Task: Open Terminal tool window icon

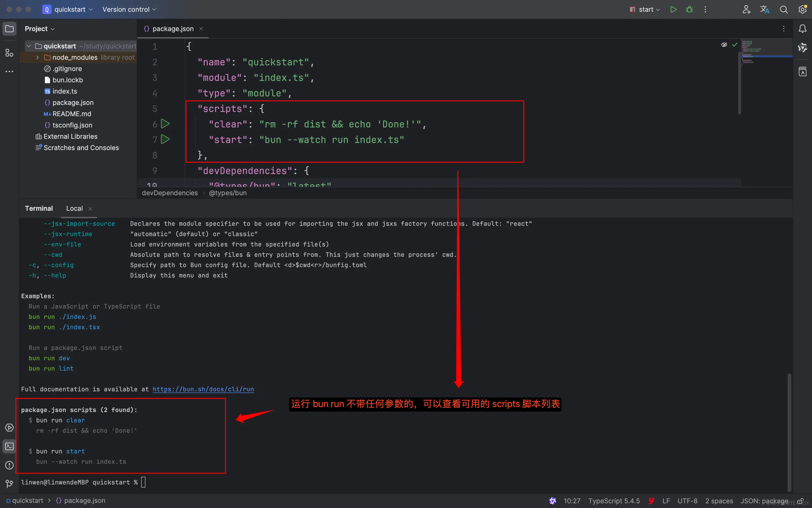Action: click(9, 446)
